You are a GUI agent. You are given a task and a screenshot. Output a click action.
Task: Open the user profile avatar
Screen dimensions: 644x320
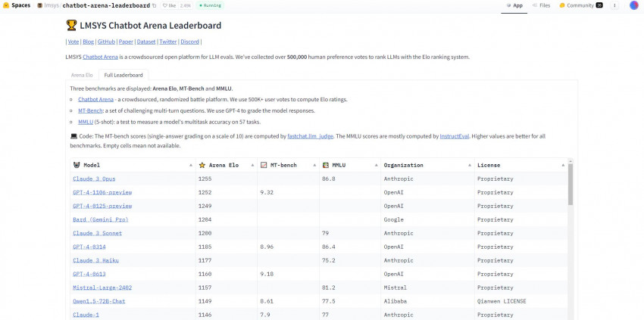pyautogui.click(x=633, y=5)
